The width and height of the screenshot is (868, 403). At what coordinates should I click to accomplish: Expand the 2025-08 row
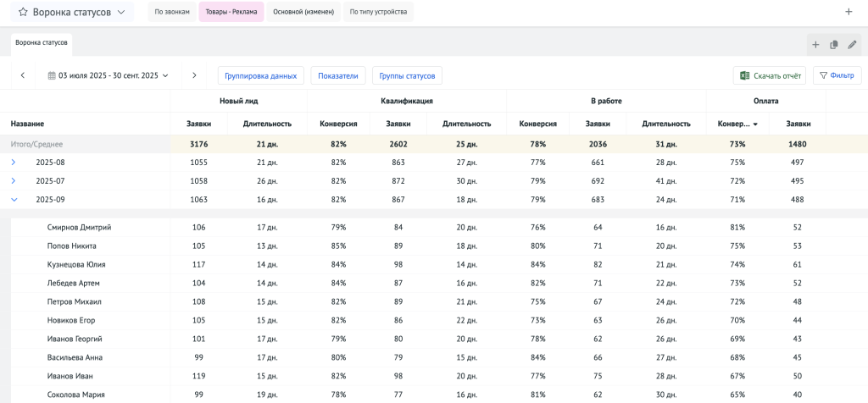click(14, 162)
